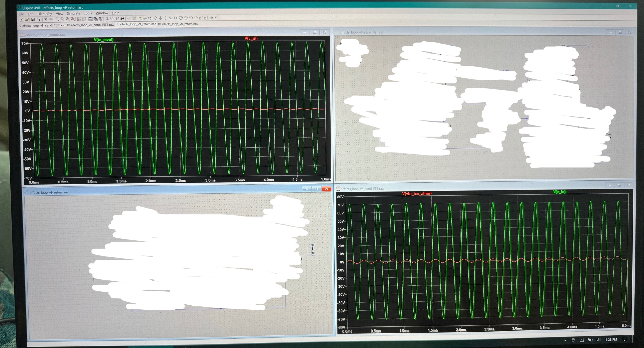Screen dimensions: 644x348
Task: Click the SPICE directive .op icon
Action: tap(217, 18)
